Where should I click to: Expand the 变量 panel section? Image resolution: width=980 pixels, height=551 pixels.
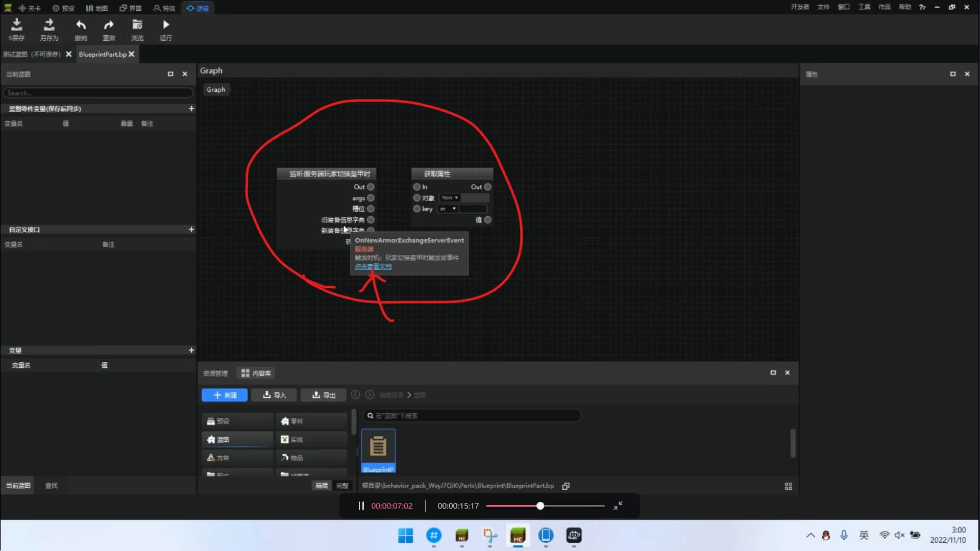pyautogui.click(x=190, y=350)
